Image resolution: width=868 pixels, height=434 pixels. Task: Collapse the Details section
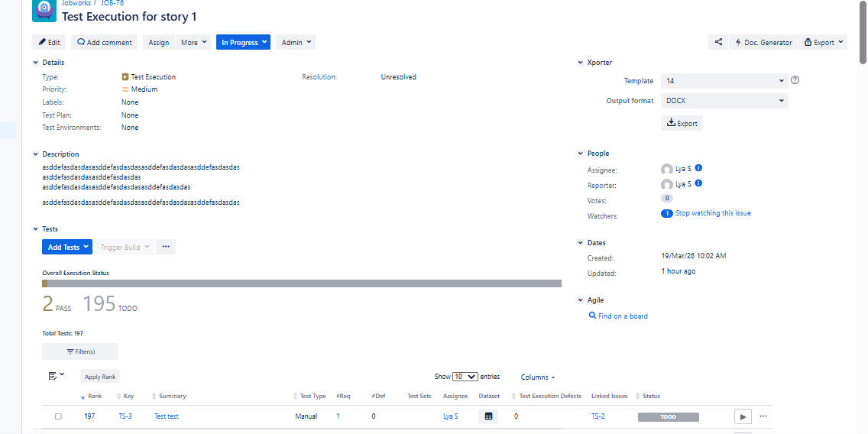35,63
